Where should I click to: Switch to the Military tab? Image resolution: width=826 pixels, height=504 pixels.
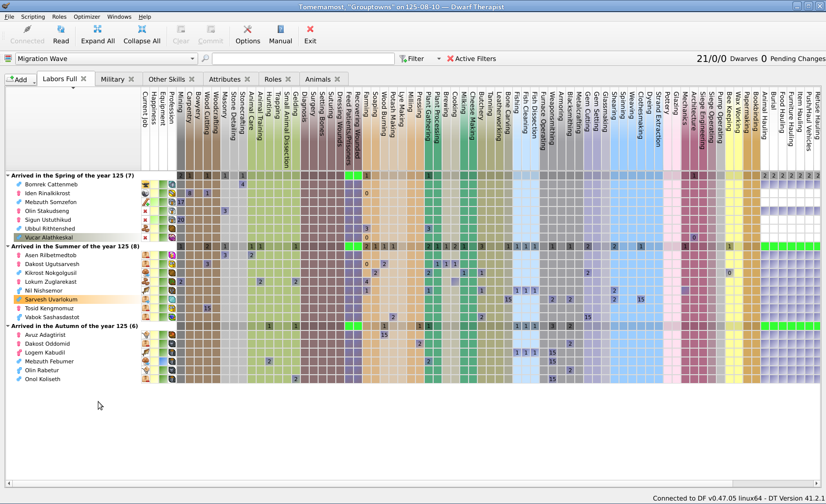point(118,79)
